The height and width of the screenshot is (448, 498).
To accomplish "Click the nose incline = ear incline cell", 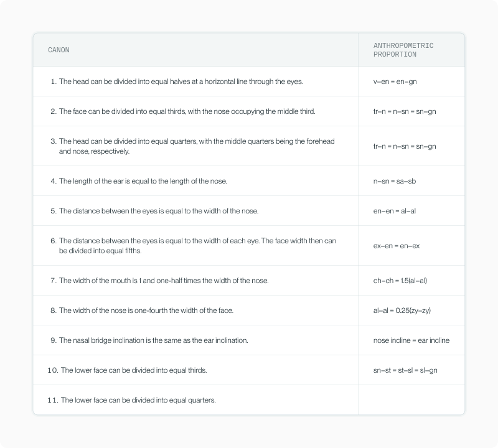I will pos(411,340).
